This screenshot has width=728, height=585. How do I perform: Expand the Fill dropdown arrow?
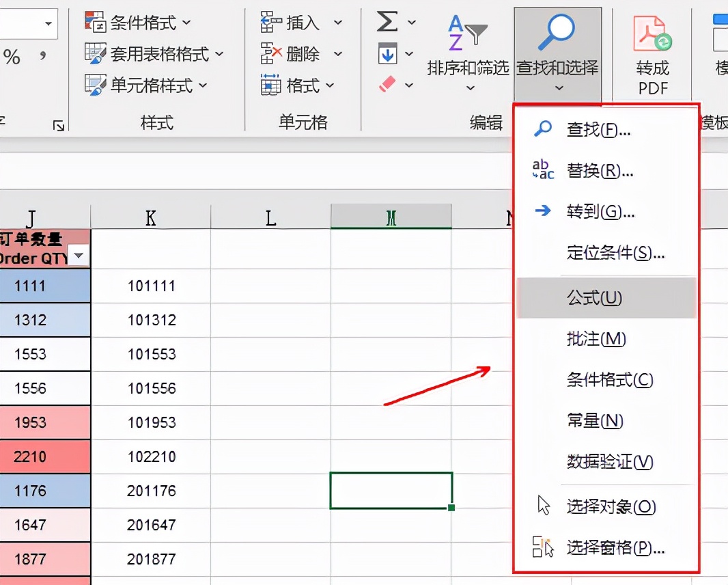pyautogui.click(x=409, y=54)
